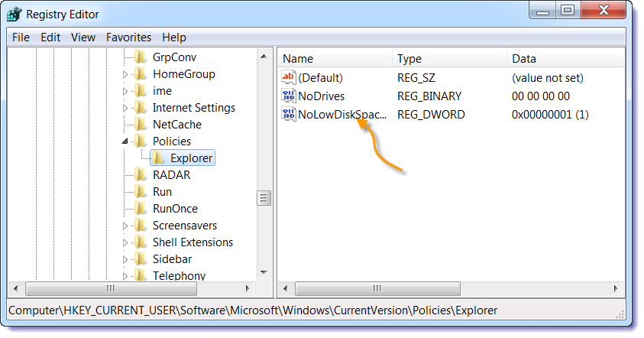
Task: Open the View menu
Action: pos(83,37)
